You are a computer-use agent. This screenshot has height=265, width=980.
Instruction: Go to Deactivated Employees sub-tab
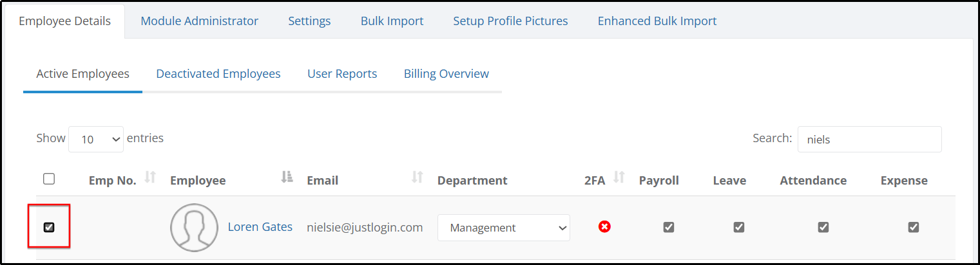tap(218, 74)
